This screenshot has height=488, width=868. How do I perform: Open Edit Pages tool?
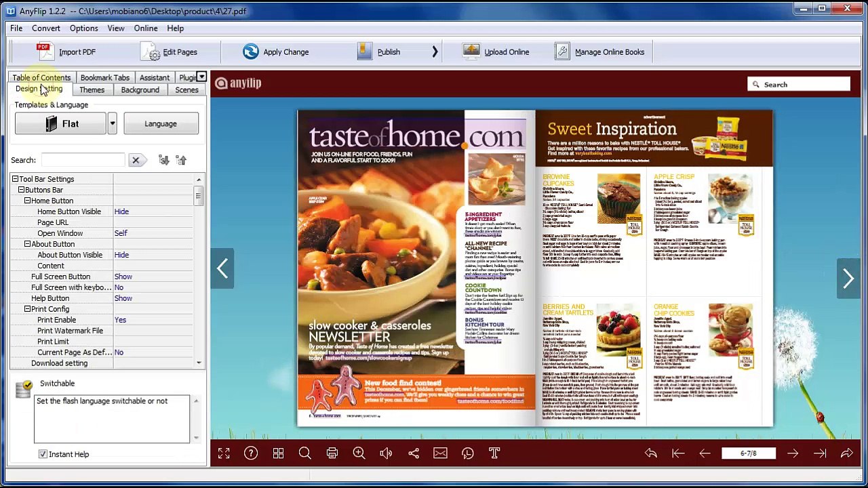170,52
